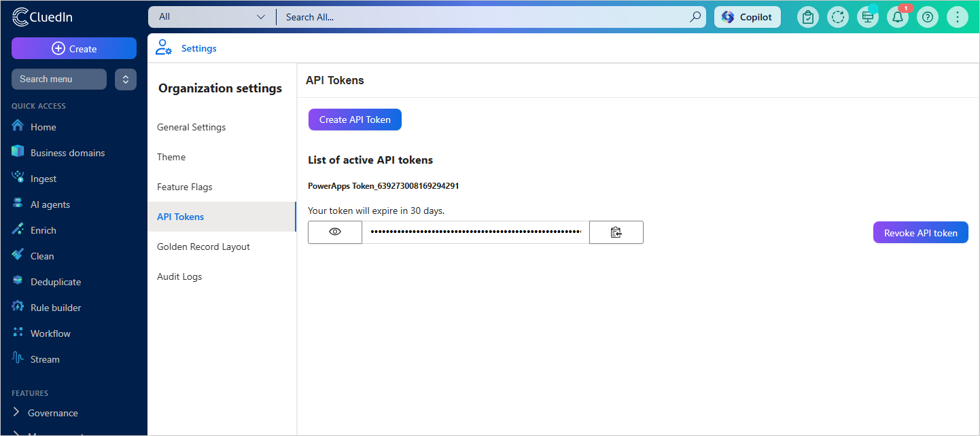Viewport: 980px width, 436px height.
Task: Click Create API Token button
Action: [355, 120]
